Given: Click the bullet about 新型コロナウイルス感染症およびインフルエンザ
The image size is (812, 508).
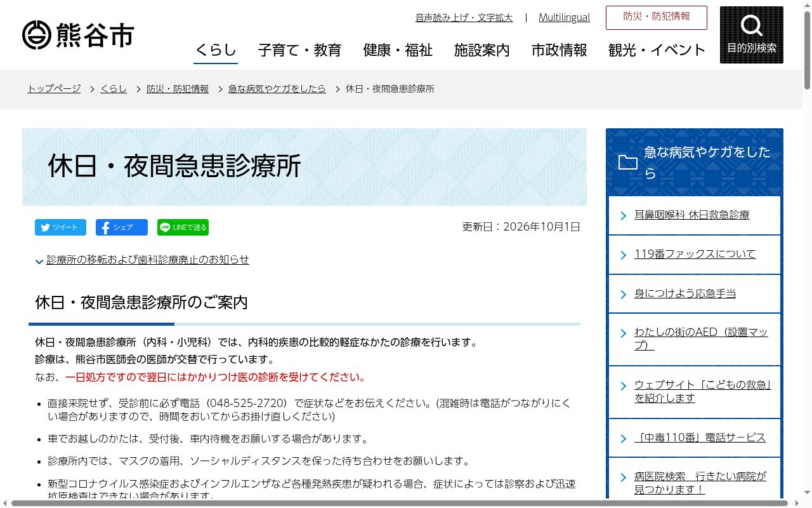Looking at the screenshot, I should [x=311, y=490].
